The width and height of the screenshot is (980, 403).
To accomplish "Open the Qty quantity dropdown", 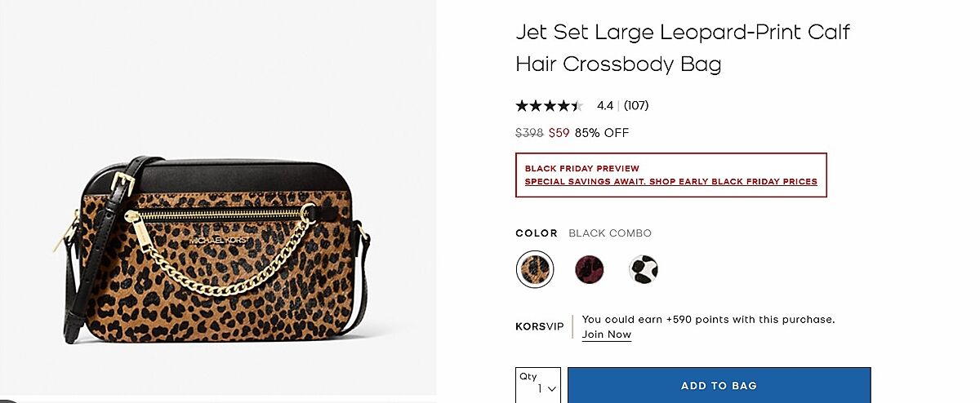I will click(538, 385).
